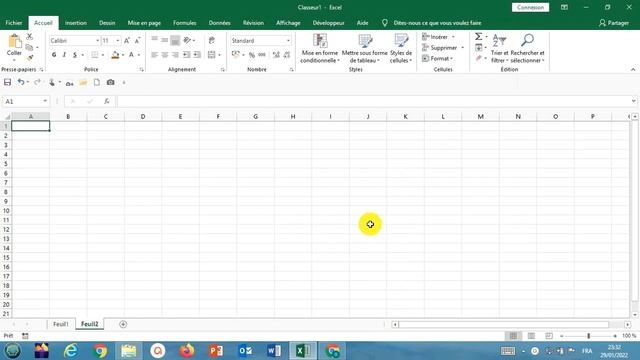Remove a decimal place
The height and width of the screenshot is (360, 640).
287,55
